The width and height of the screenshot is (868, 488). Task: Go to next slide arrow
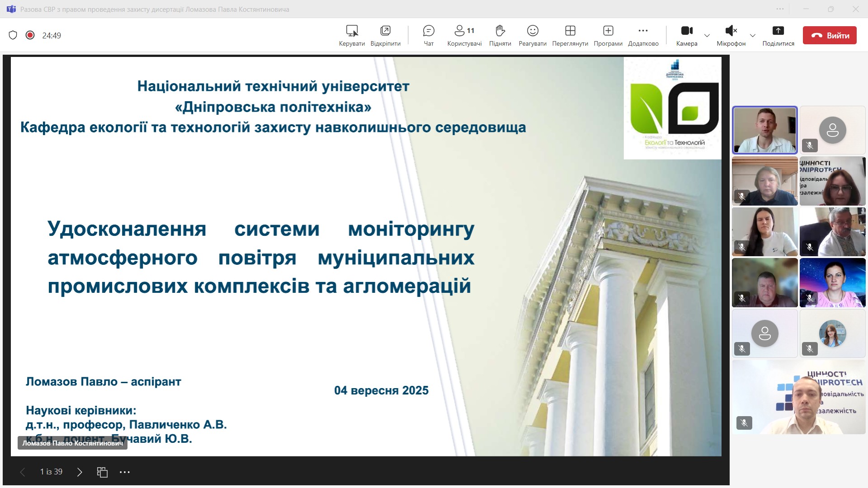[x=80, y=472]
